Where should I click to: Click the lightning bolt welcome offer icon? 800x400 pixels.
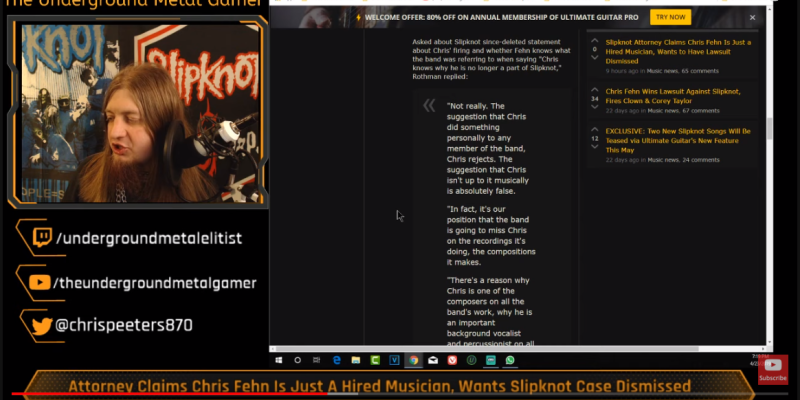click(359, 17)
